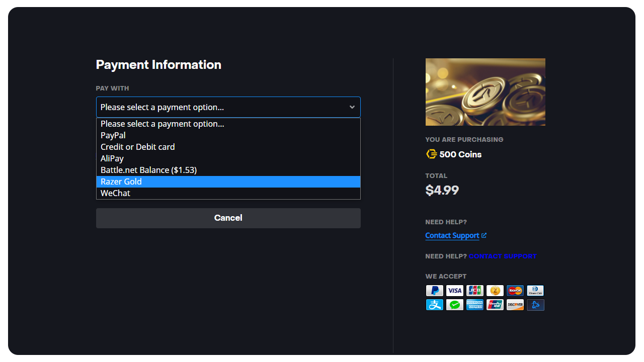
Task: Click the Battle.net logo icon
Action: point(535,305)
